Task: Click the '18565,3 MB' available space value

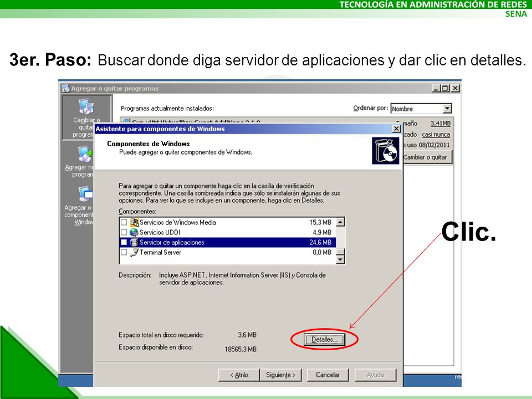Action: [241, 350]
